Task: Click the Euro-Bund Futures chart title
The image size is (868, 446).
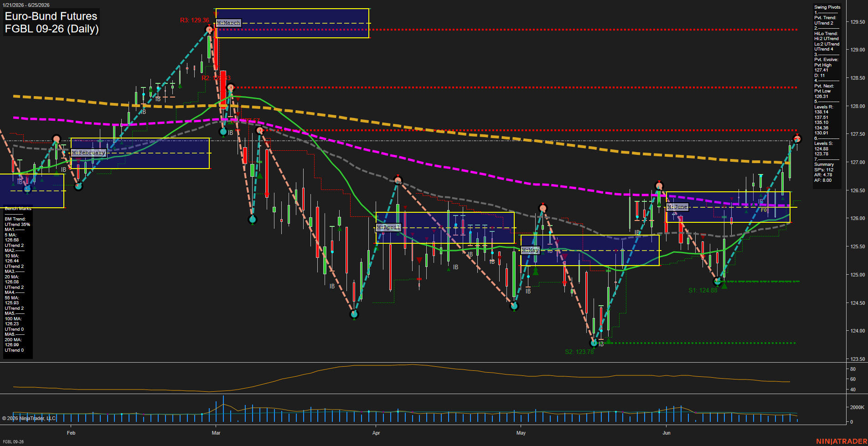Action: coord(51,16)
